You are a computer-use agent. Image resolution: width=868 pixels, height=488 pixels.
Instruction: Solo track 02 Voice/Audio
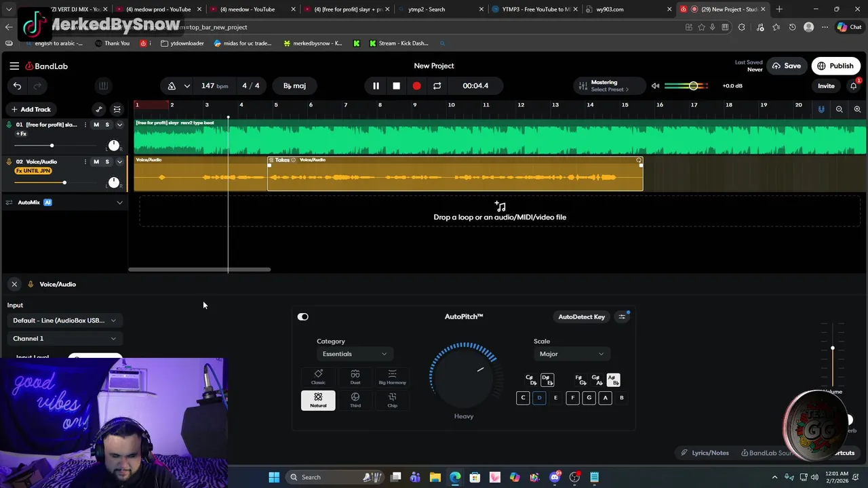pyautogui.click(x=106, y=161)
